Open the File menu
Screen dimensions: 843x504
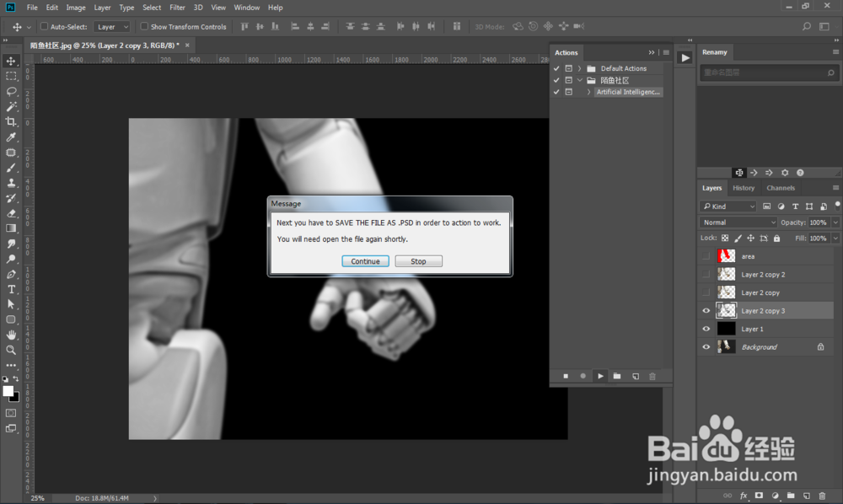[32, 8]
